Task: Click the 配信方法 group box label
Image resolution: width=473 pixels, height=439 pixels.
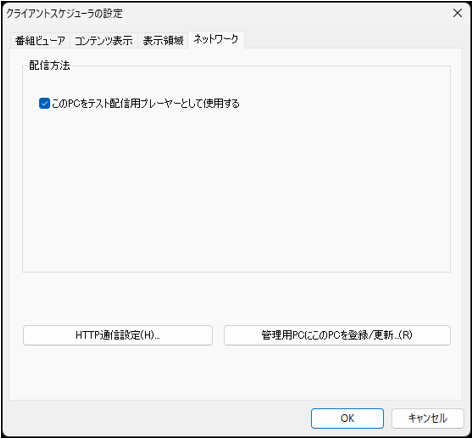Action: [x=50, y=65]
